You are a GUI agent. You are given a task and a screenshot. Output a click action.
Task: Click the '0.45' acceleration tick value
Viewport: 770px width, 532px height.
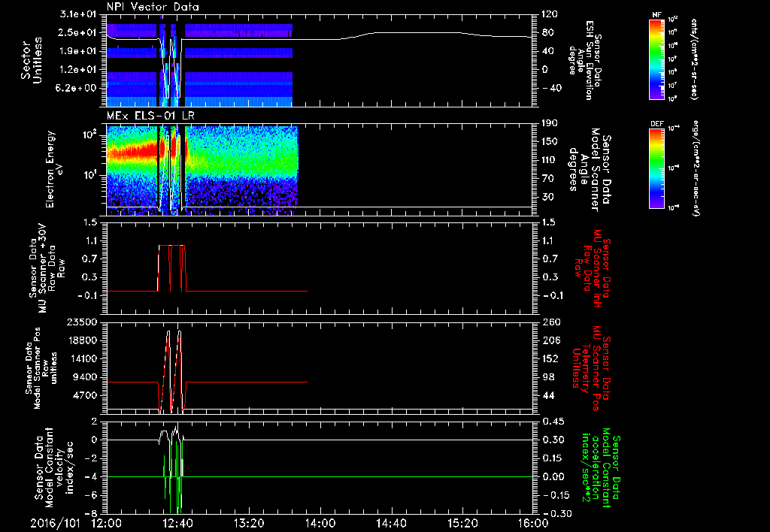(553, 421)
